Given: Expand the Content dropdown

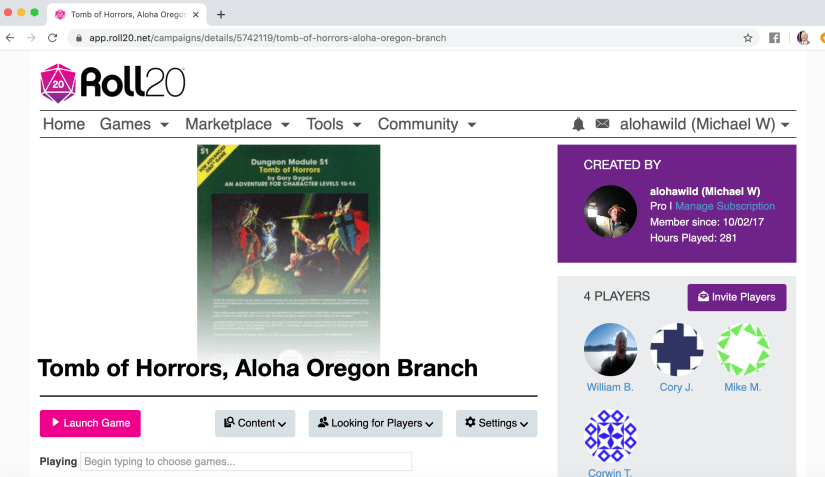Looking at the screenshot, I should click(x=255, y=423).
